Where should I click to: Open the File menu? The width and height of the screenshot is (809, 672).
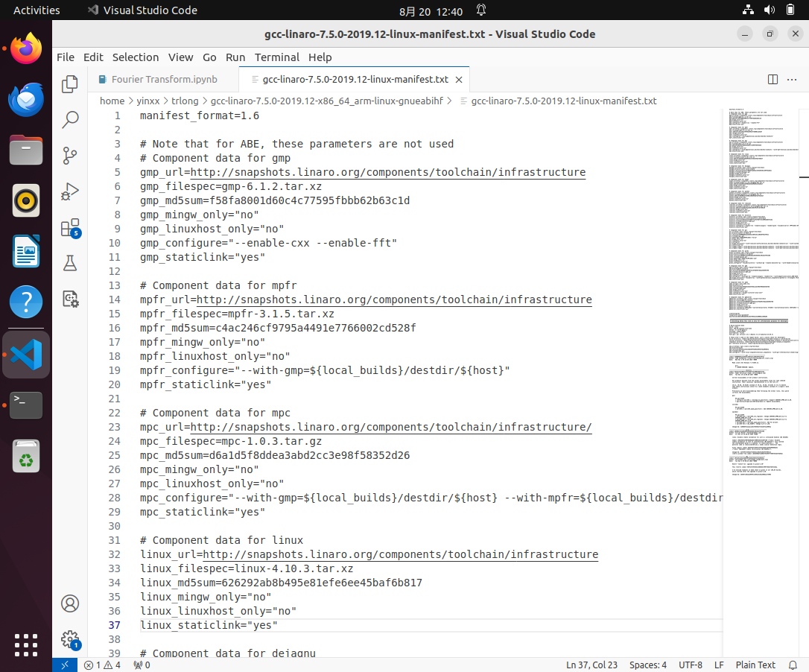(x=66, y=57)
